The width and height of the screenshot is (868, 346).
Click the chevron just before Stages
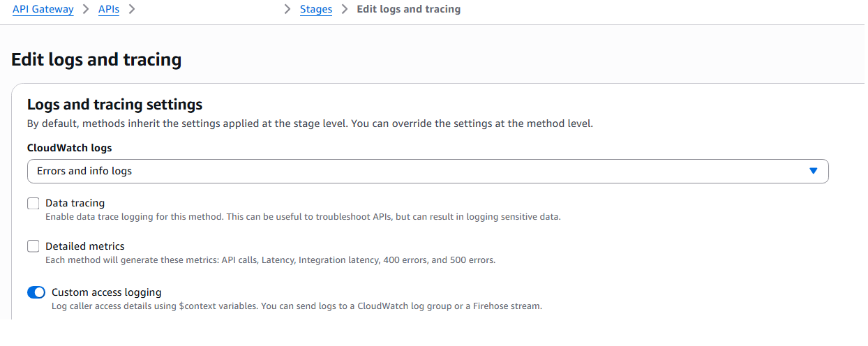[x=287, y=10]
